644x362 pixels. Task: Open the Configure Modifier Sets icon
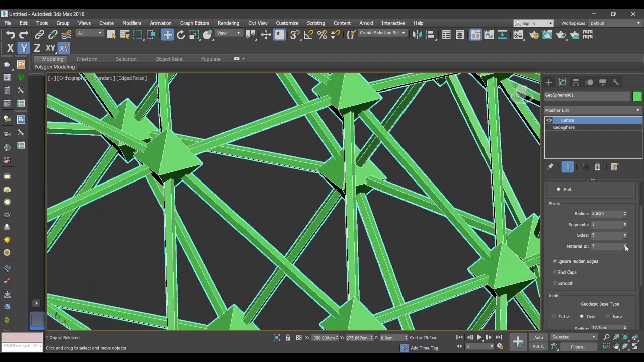click(614, 167)
